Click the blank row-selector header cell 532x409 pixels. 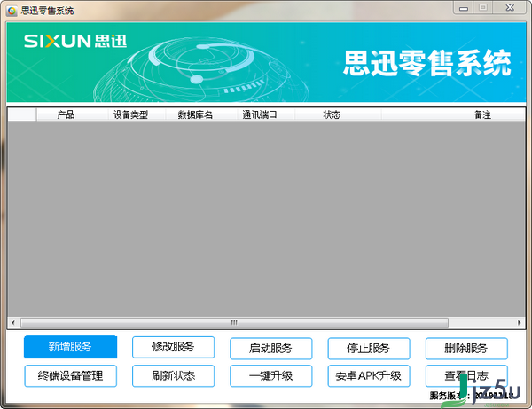(22, 114)
